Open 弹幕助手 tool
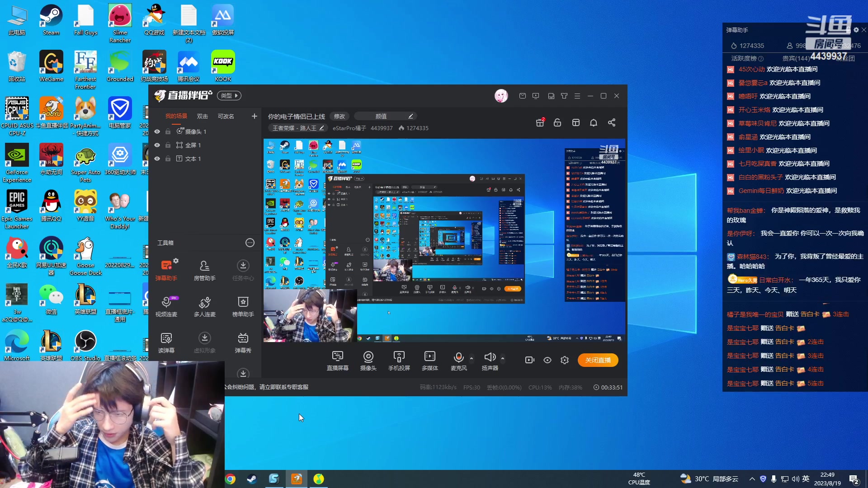 [x=166, y=270]
